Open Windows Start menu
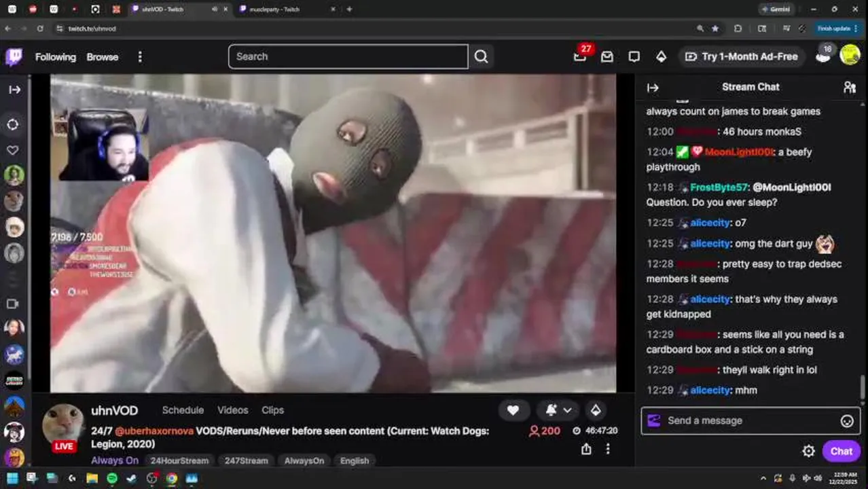Viewport: 868px width, 489px height. [12, 478]
